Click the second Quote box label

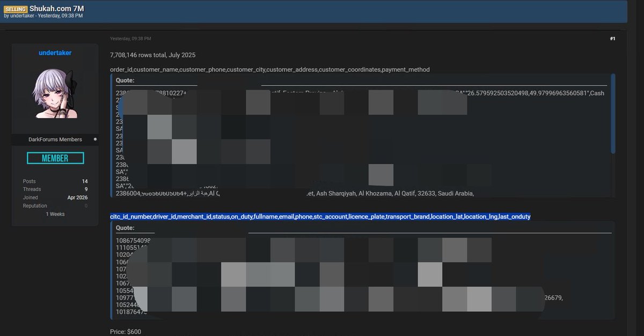(x=125, y=228)
